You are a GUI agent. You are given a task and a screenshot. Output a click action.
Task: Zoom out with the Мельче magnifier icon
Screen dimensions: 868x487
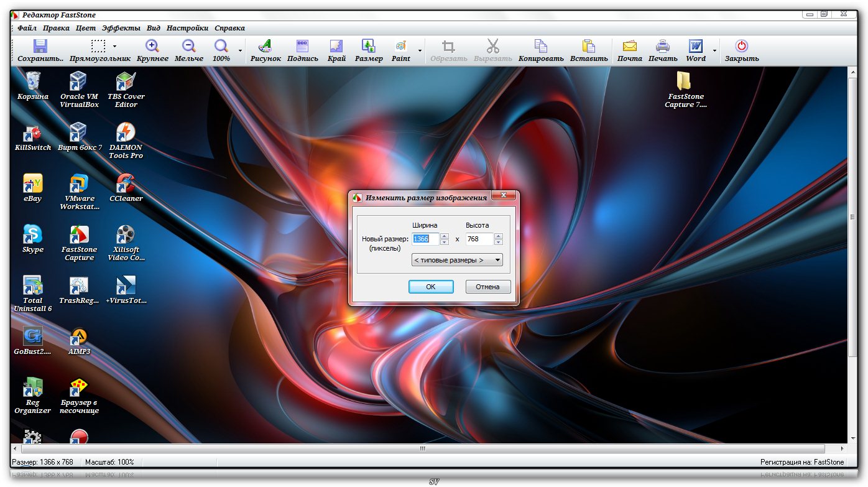tap(189, 47)
